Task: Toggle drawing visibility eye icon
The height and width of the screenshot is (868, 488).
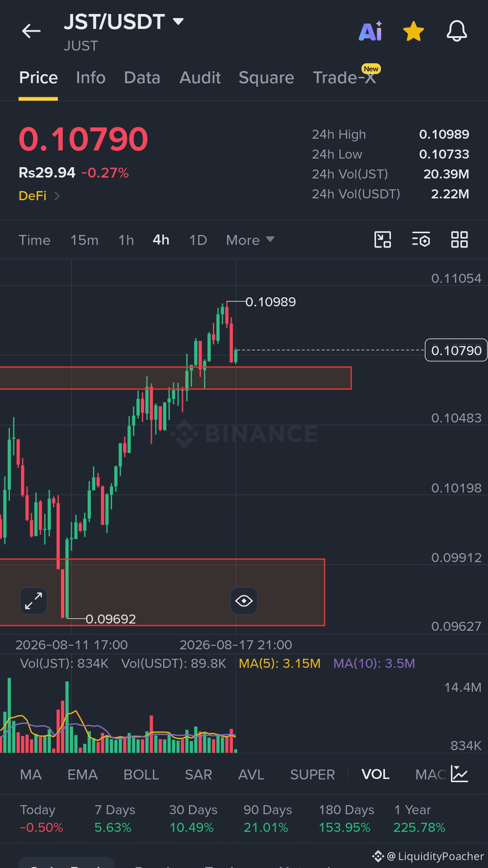Action: click(244, 601)
